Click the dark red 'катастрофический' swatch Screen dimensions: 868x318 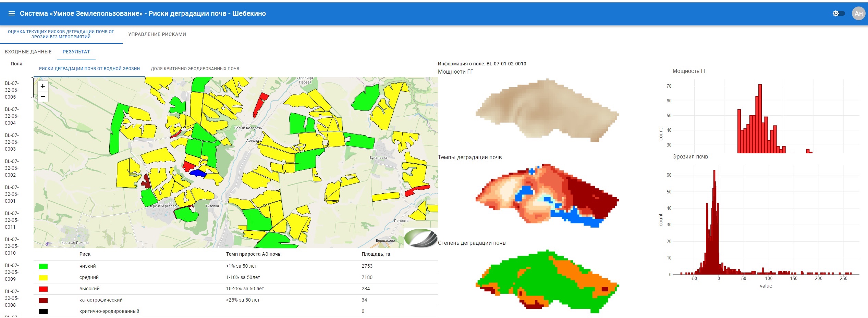tap(43, 300)
